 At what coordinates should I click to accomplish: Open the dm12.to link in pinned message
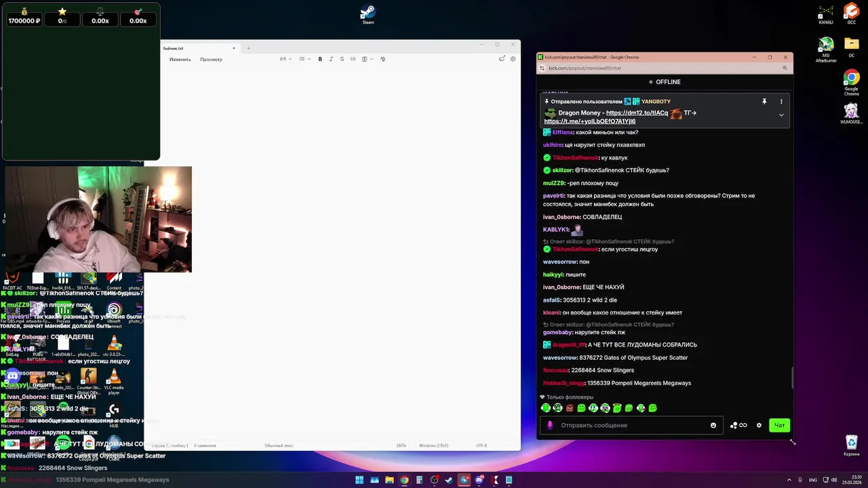click(637, 113)
